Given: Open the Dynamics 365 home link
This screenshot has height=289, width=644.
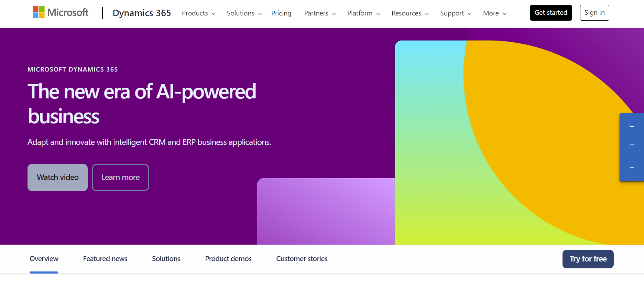Looking at the screenshot, I should click(142, 13).
